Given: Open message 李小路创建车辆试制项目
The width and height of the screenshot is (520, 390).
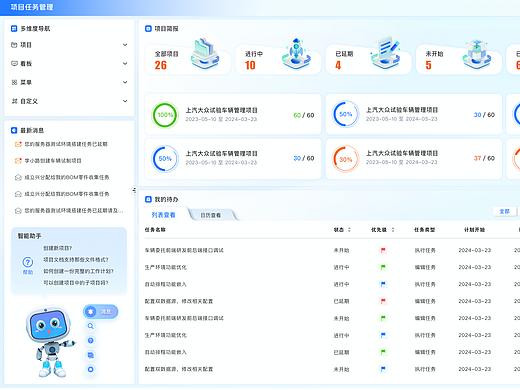Looking at the screenshot, I should [53, 161].
